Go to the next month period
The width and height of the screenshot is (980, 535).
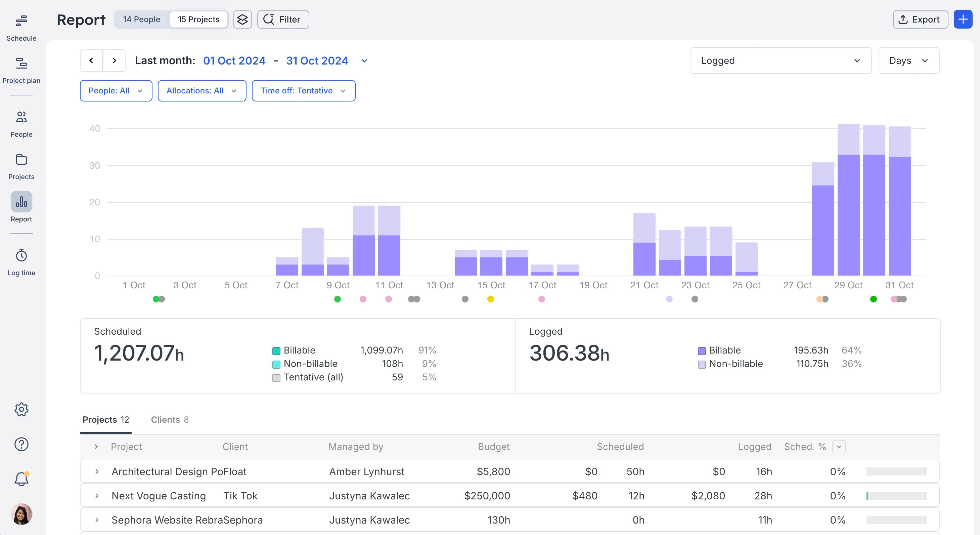[114, 60]
